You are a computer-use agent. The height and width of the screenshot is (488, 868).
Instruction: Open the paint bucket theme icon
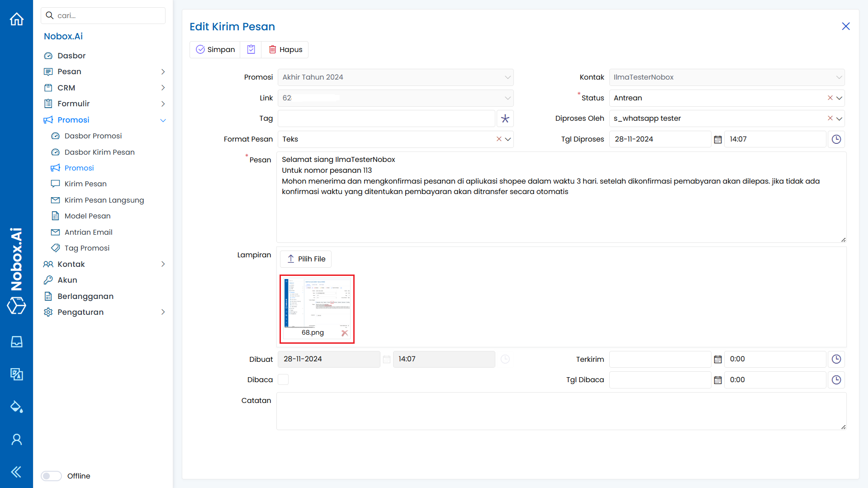pos(16,407)
